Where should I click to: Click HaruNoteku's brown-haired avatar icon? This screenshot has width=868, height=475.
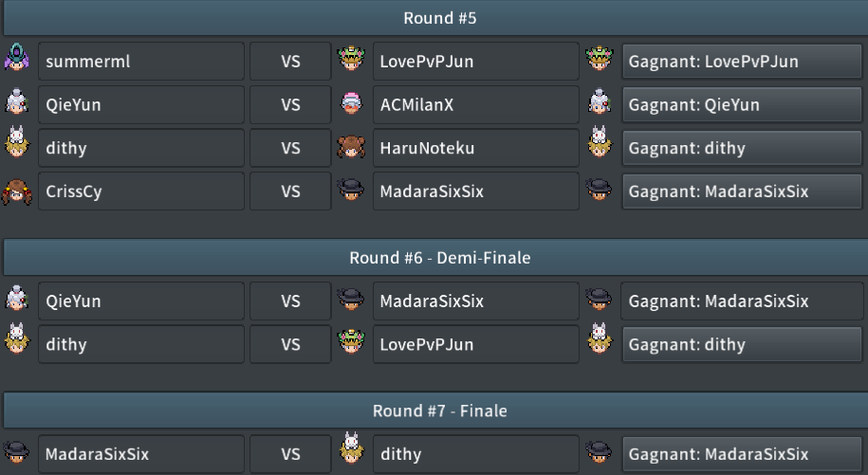point(352,147)
